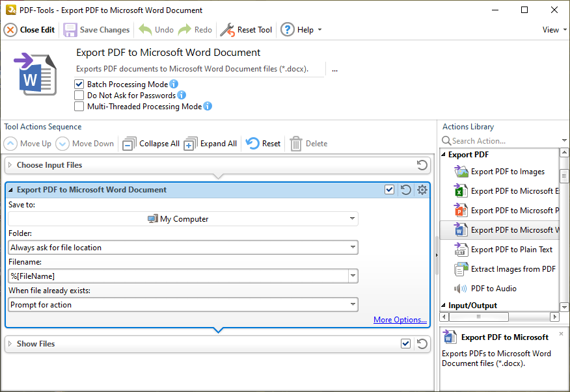
Task: Enable Do Not Ask for Passwords
Action: click(x=79, y=95)
